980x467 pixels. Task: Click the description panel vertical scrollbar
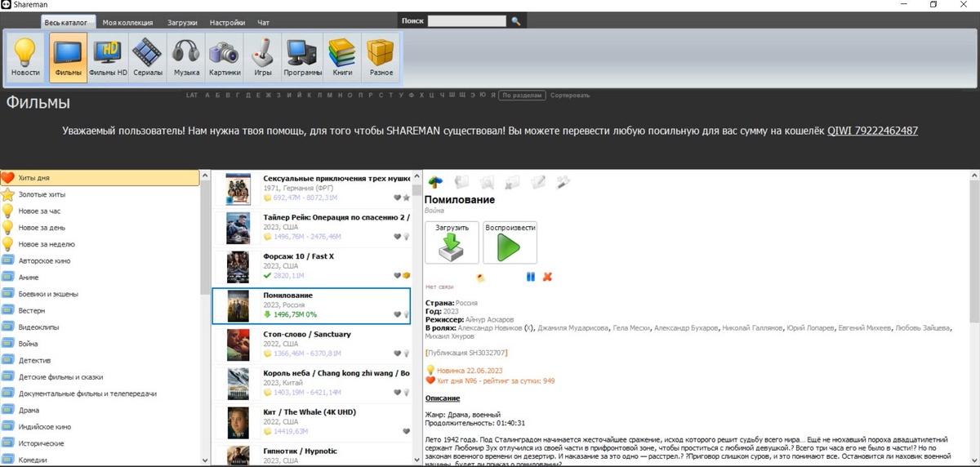973,318
